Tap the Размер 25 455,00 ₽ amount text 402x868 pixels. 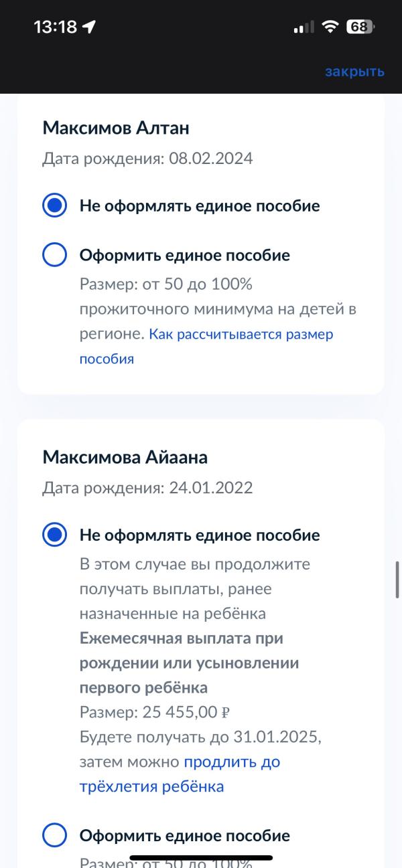155,712
